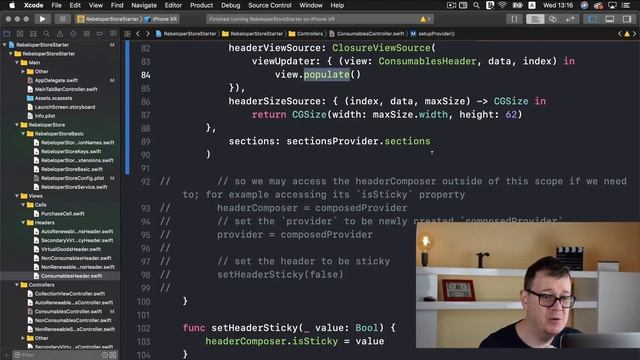Switch to the Version editor
Image resolution: width=640 pixels, height=360 pixels.
570,19
